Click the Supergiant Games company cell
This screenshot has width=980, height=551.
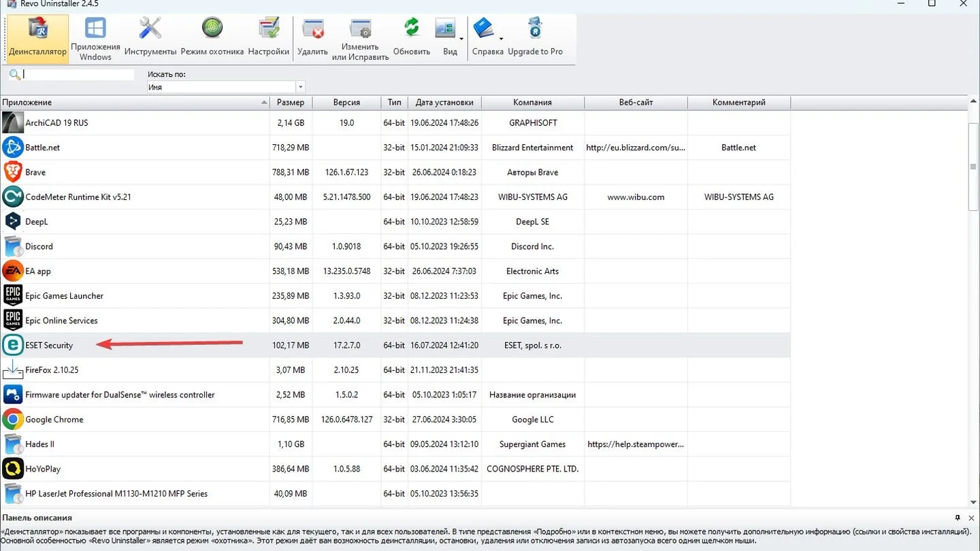pos(533,444)
